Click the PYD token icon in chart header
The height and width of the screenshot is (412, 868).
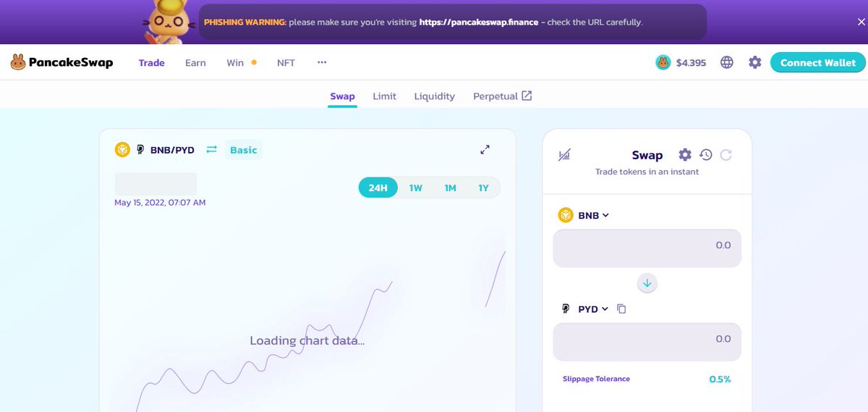(140, 150)
